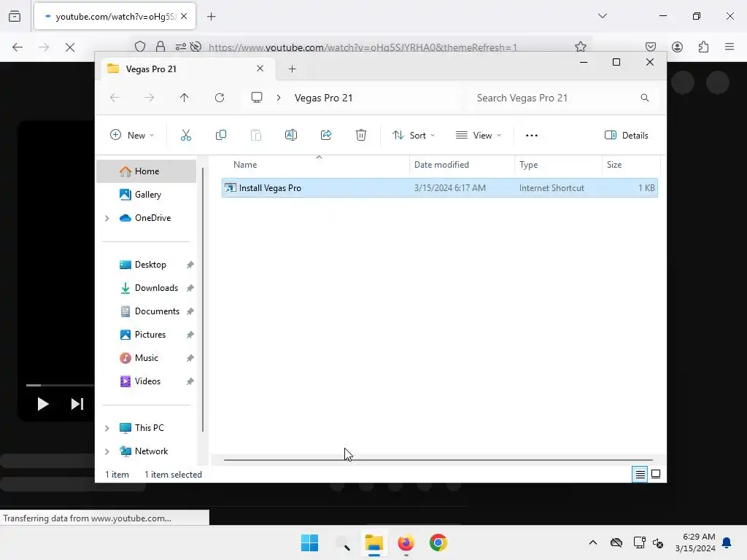Click the Firefox back arrow
Screen dimensions: 747x560
(x=18, y=47)
